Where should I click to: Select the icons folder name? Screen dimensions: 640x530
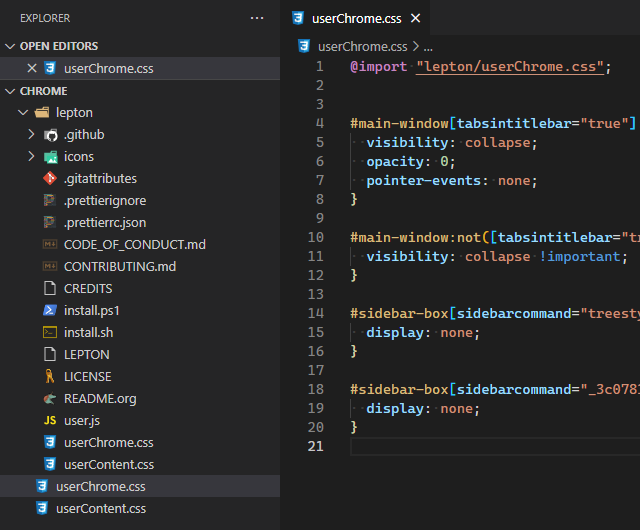coord(79,157)
